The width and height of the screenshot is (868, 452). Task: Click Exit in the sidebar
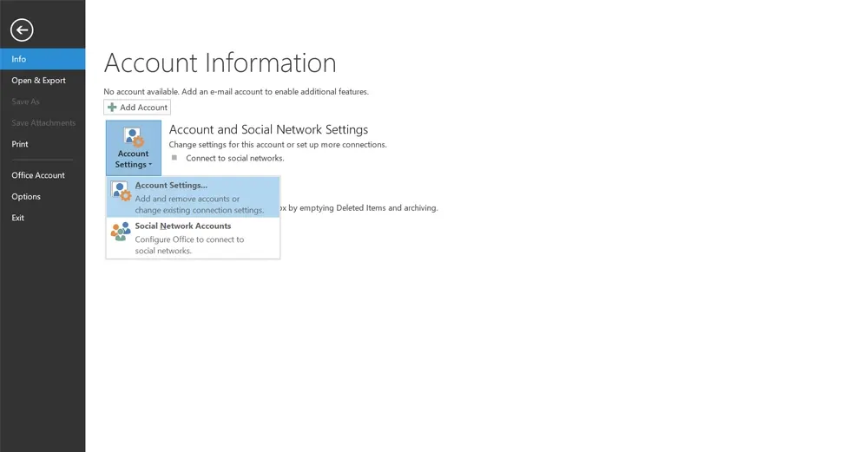[x=43, y=218]
